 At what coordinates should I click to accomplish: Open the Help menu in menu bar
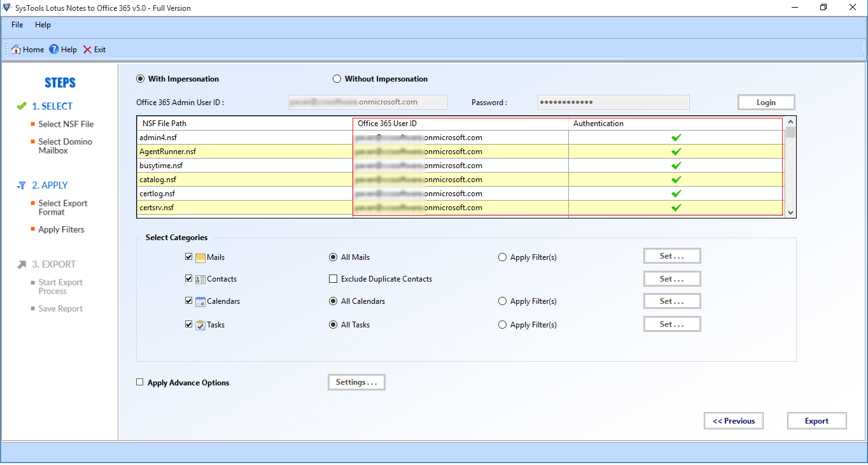tap(43, 25)
